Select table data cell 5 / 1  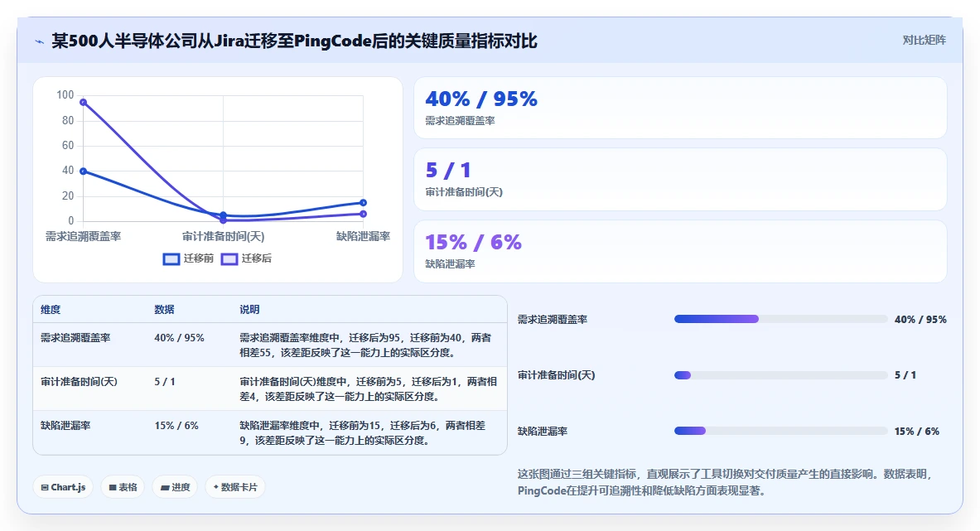[x=165, y=382]
